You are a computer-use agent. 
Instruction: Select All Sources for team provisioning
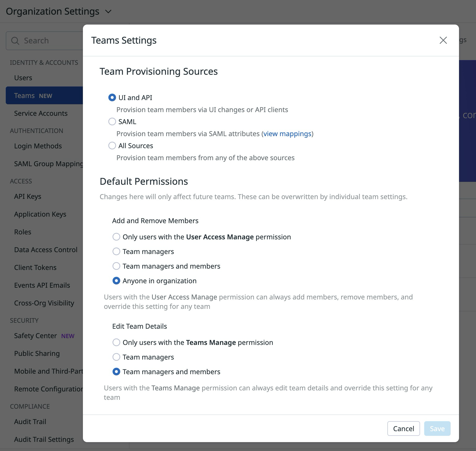pyautogui.click(x=112, y=146)
